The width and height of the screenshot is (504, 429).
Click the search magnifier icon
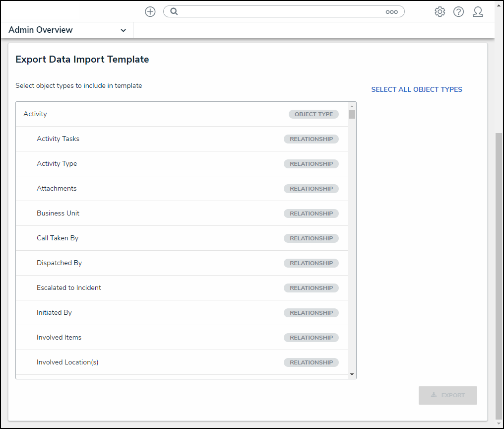tap(174, 11)
